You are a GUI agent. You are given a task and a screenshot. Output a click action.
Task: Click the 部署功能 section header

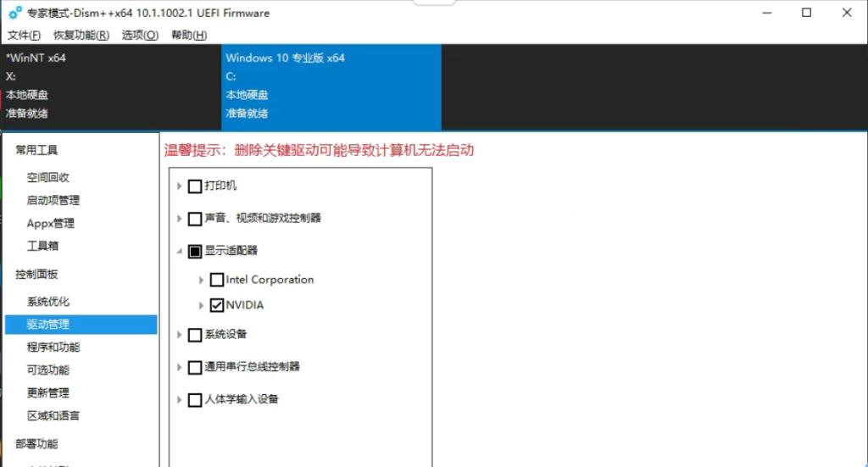point(36,444)
